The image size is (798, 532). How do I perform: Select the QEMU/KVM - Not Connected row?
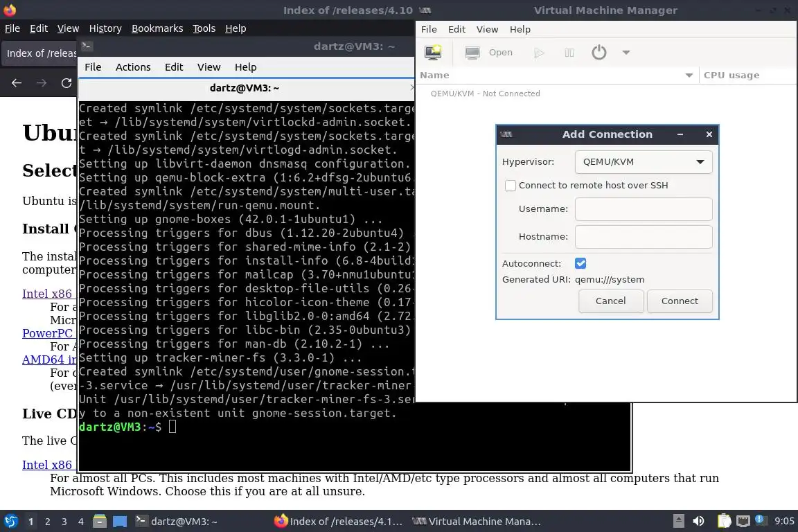[605, 94]
